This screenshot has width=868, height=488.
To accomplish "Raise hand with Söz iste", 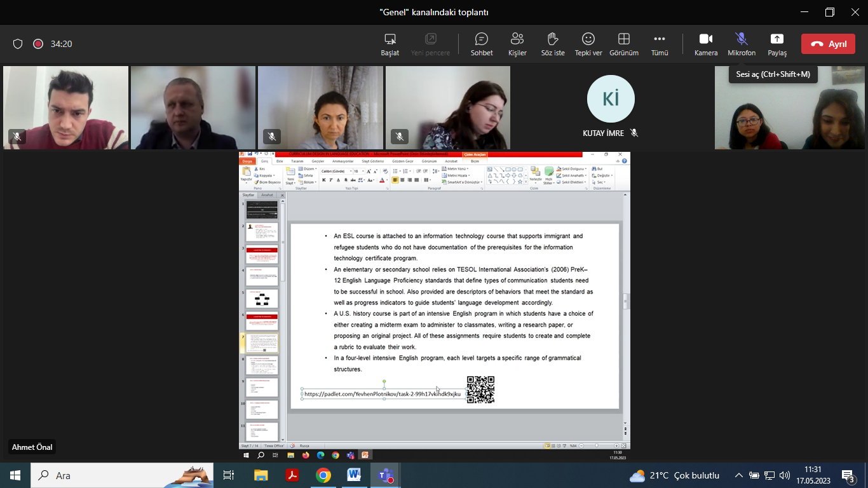I will click(552, 44).
